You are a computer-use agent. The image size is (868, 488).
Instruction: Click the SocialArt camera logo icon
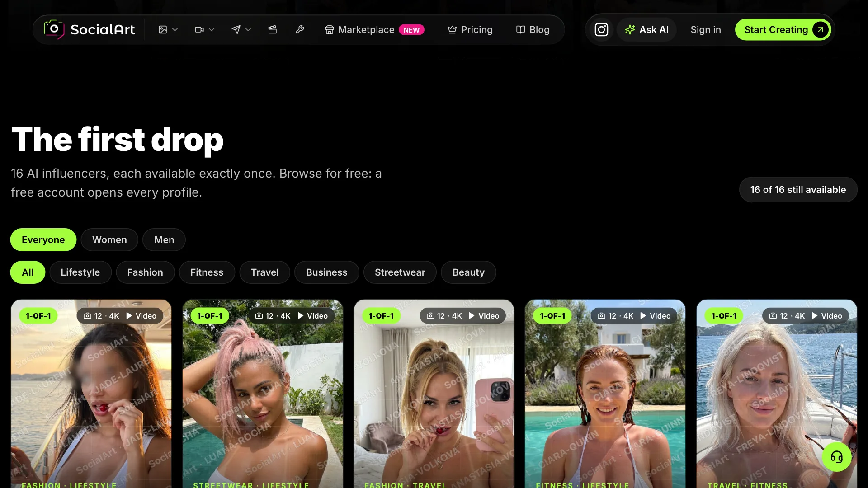tap(54, 29)
